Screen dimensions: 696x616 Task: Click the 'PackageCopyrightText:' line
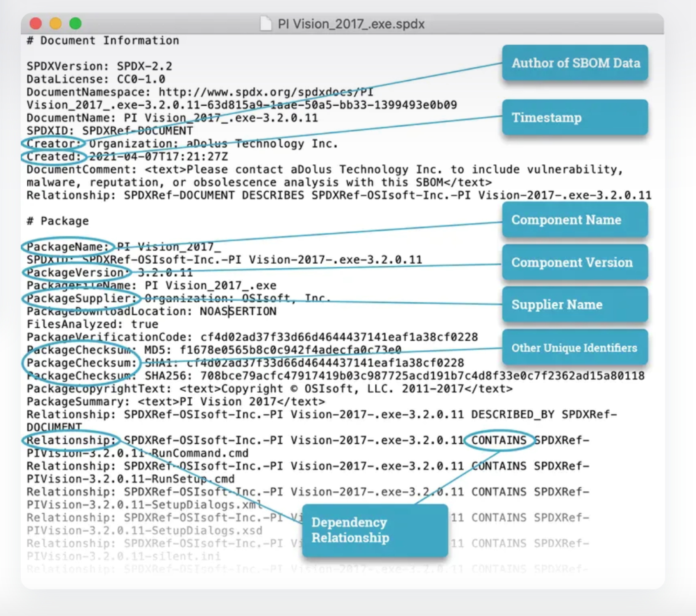270,389
